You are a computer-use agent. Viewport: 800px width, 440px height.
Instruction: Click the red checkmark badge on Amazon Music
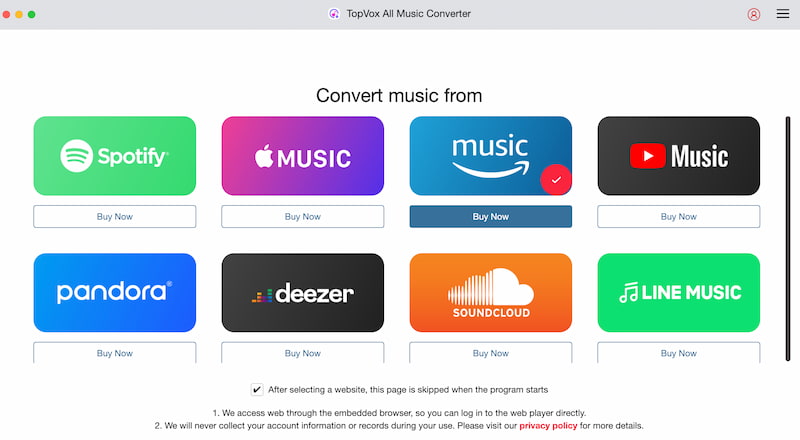coord(556,180)
